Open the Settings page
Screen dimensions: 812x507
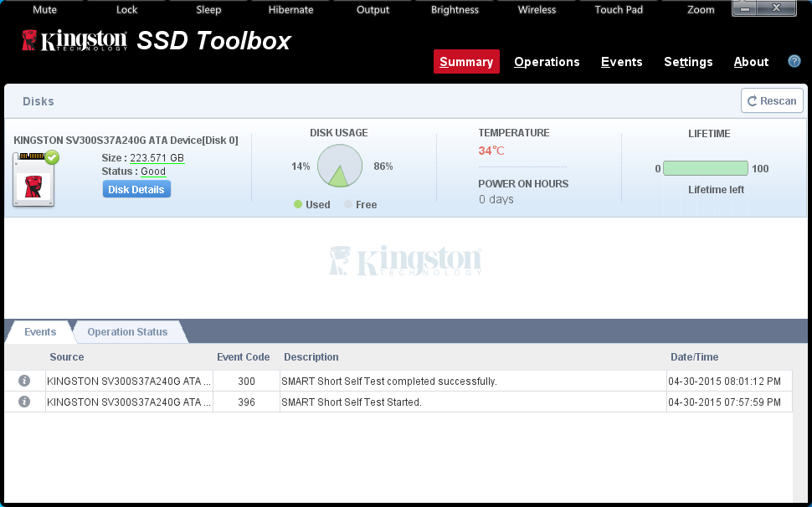pyautogui.click(x=688, y=62)
